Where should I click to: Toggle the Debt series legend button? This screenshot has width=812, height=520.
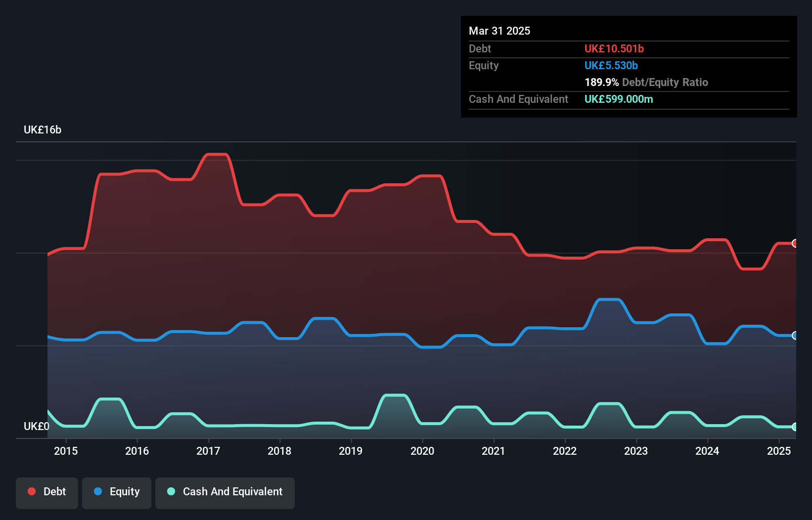47,493
